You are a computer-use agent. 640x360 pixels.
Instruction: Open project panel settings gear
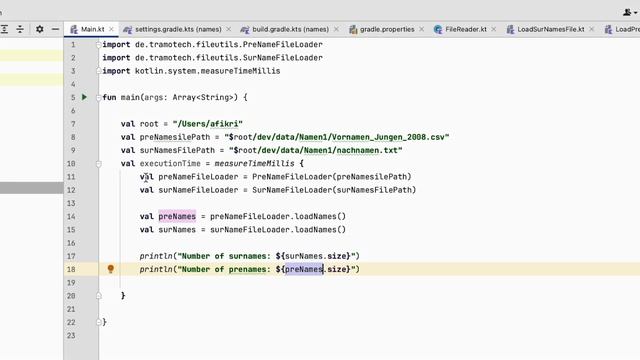point(40,29)
